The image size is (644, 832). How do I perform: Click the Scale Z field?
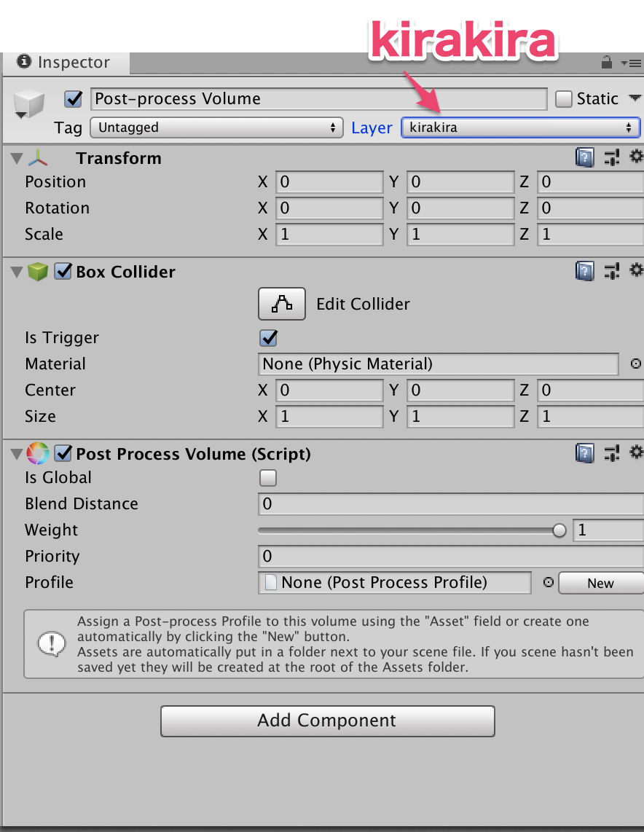coord(590,234)
